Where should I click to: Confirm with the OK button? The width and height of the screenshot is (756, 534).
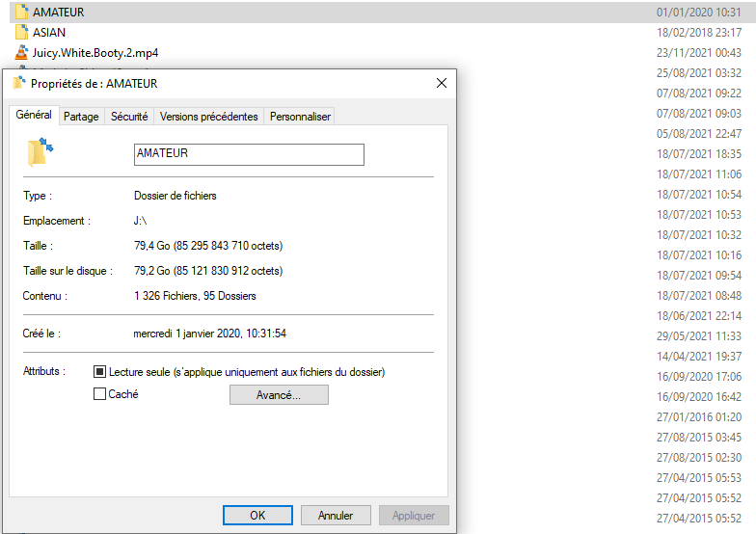[x=257, y=516]
